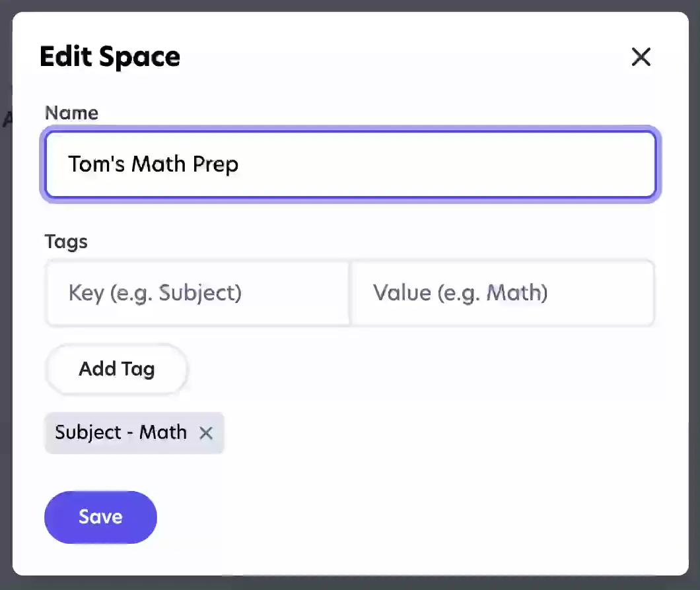
Task: Click the 'Subject - Math' tag text
Action: click(x=121, y=433)
